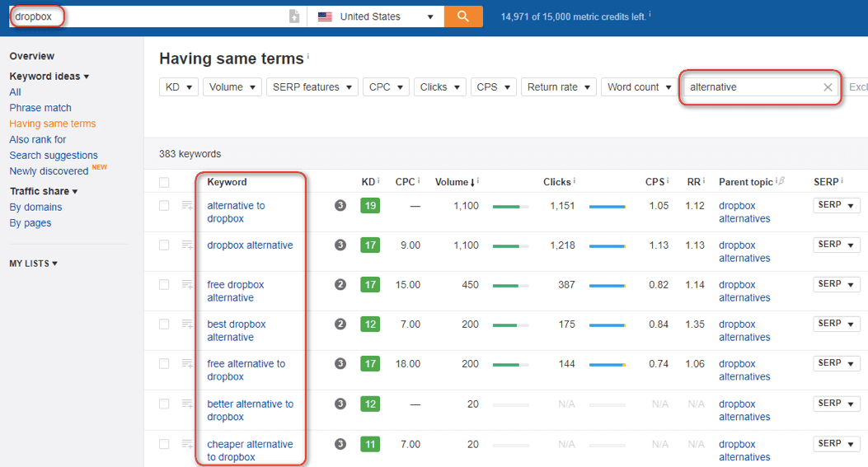This screenshot has width=868, height=467.
Task: Click word count badge for 'alternative to dropbox'
Action: click(x=340, y=206)
